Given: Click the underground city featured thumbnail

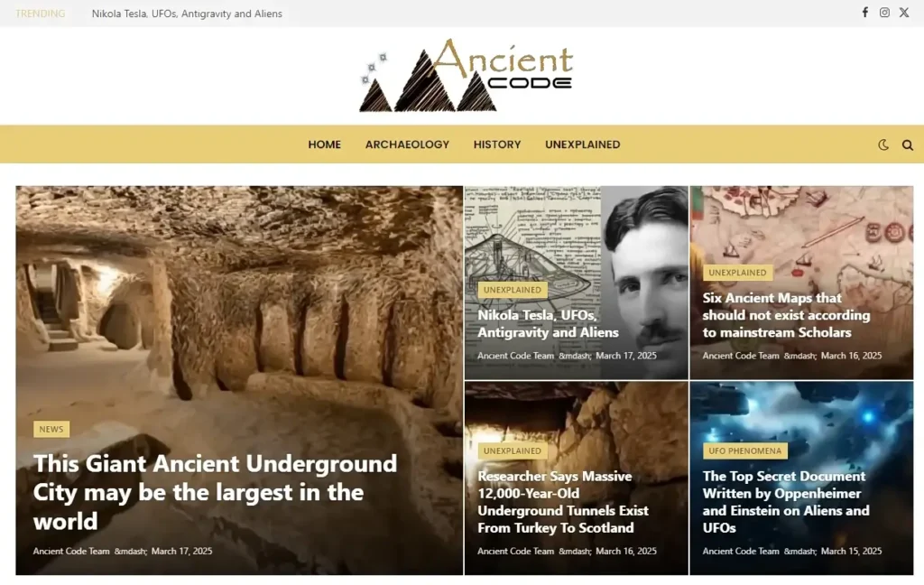Looking at the screenshot, I should (239, 289).
